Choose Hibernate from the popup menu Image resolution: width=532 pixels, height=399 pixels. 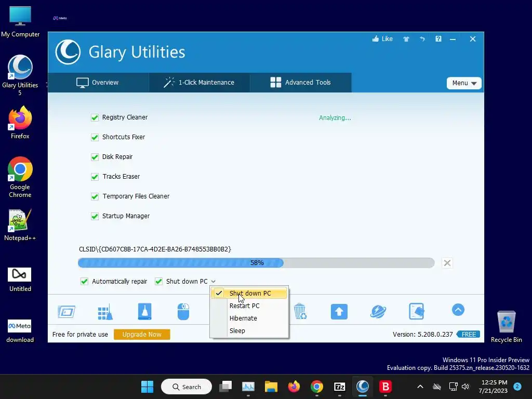click(x=249, y=318)
